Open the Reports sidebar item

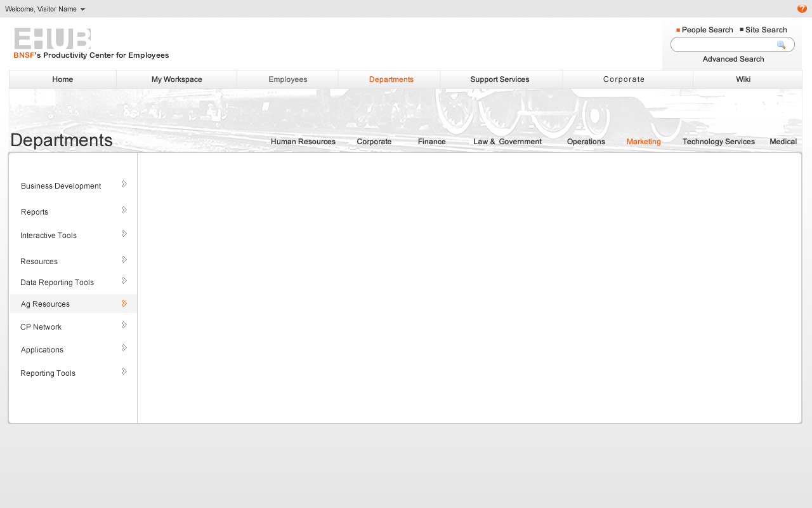(34, 212)
